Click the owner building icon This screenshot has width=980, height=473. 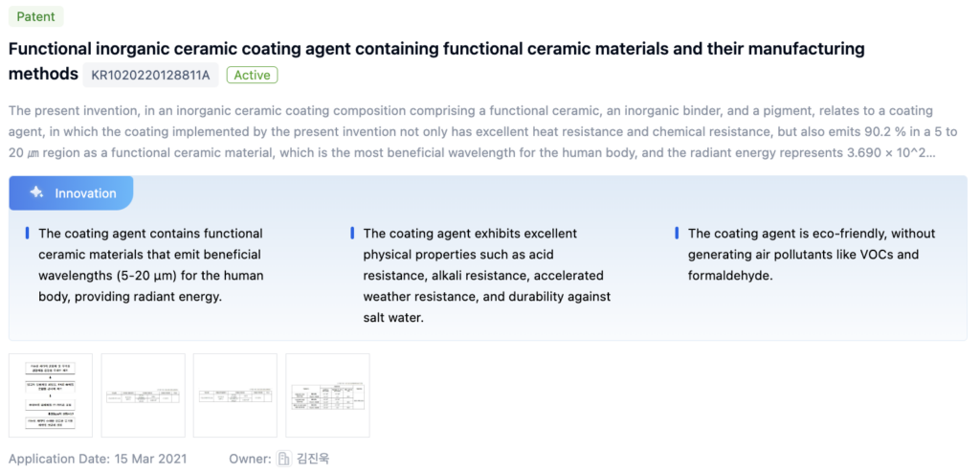coord(283,459)
